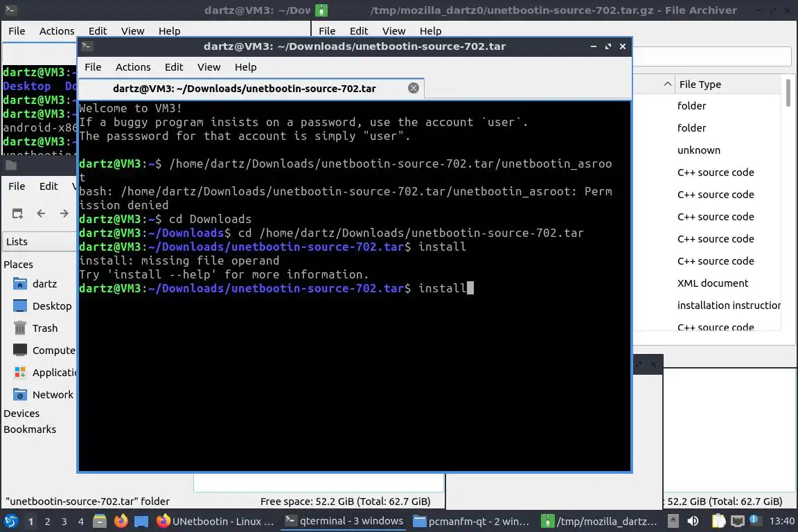
Task: Open the volume control in tray
Action: click(693, 521)
